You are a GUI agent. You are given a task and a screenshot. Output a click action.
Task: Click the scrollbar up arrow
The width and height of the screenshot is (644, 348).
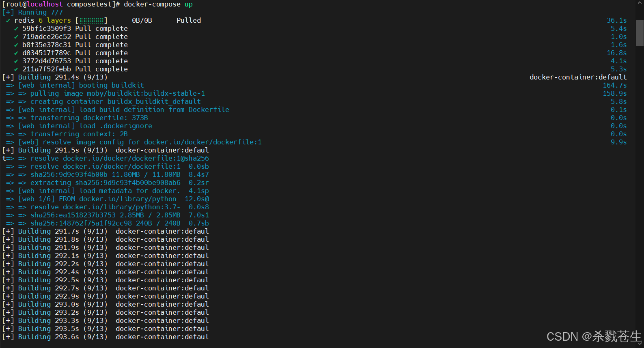pos(640,4)
